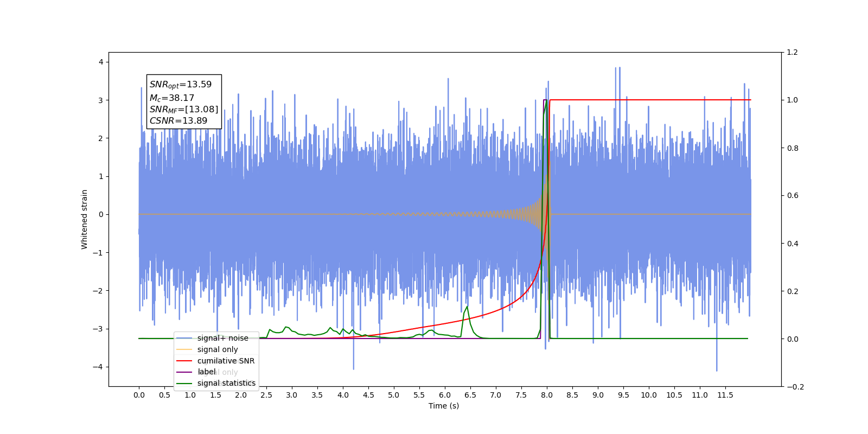868x434 pixels.
Task: Click the 'cumilative SNR' legend entry
Action: (x=226, y=361)
